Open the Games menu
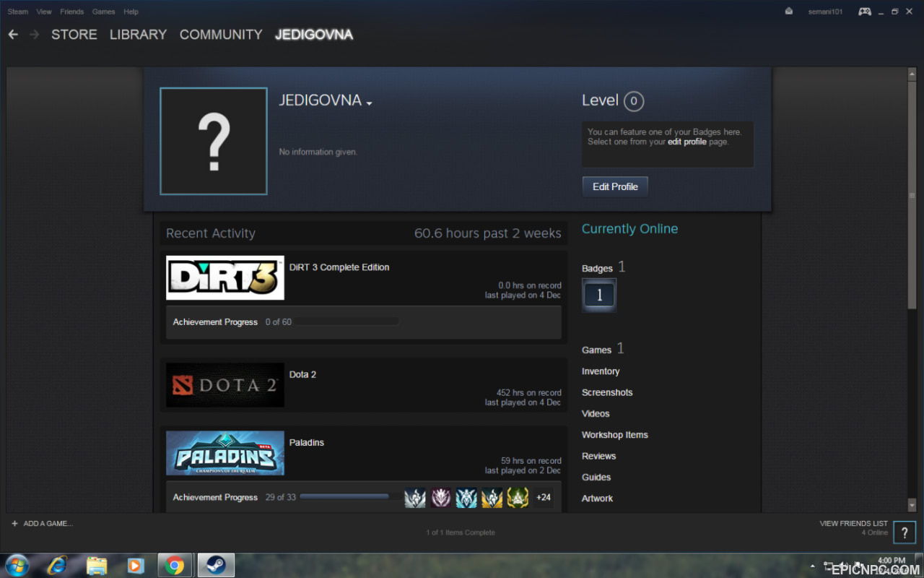Viewport: 924px width, 578px height. click(x=104, y=12)
